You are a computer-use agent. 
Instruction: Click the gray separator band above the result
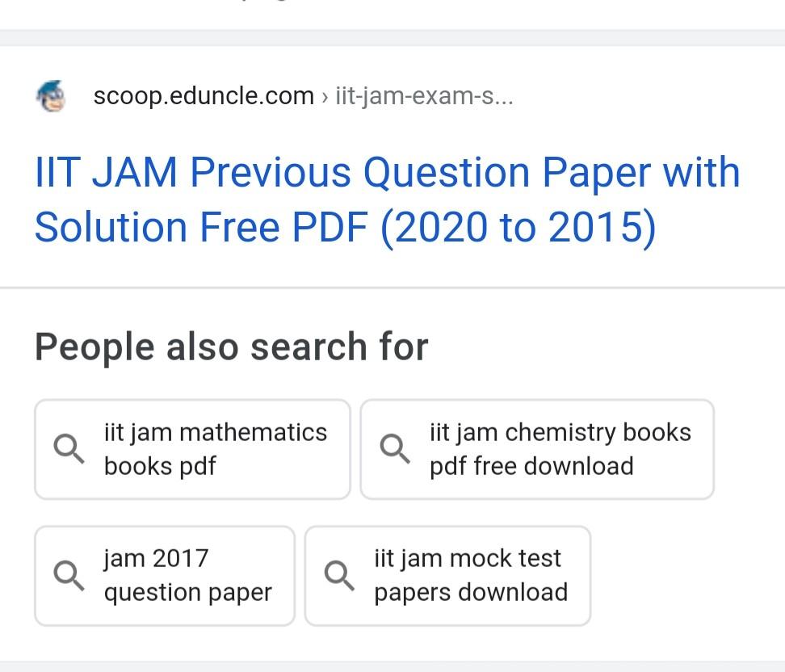(x=392, y=38)
